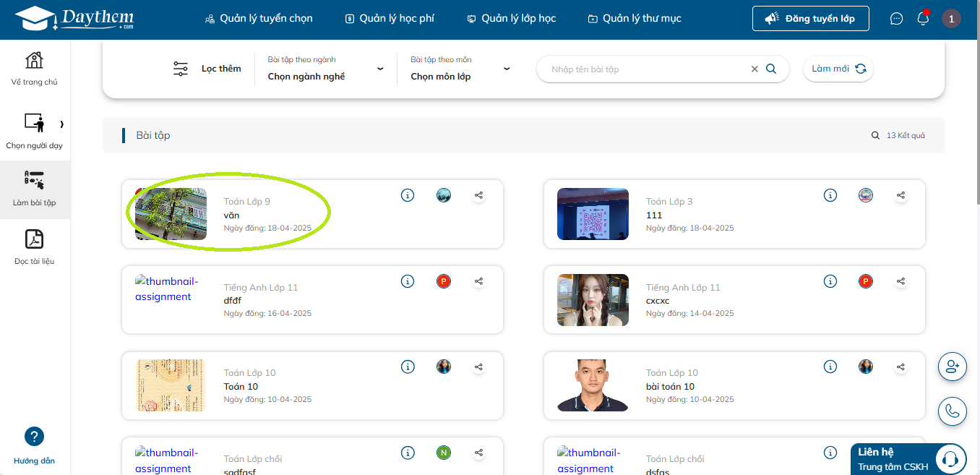Expand the Chọn người dạy submenu arrow
980x475 pixels.
coord(61,124)
